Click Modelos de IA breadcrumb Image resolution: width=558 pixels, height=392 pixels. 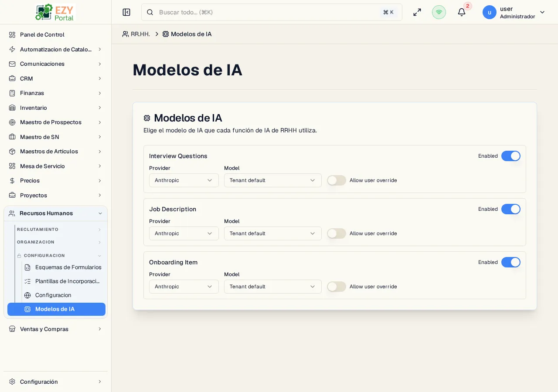click(187, 34)
